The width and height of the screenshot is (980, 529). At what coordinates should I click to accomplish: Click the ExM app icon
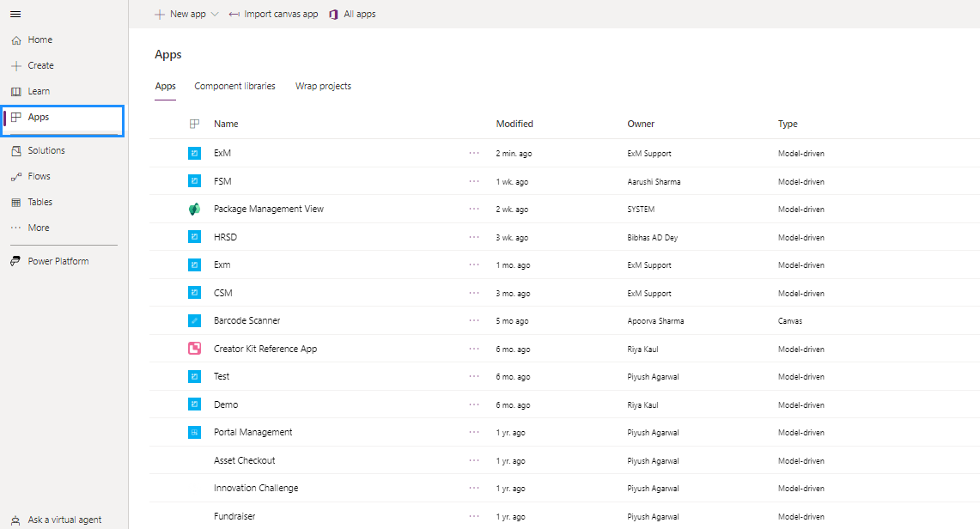pyautogui.click(x=194, y=153)
